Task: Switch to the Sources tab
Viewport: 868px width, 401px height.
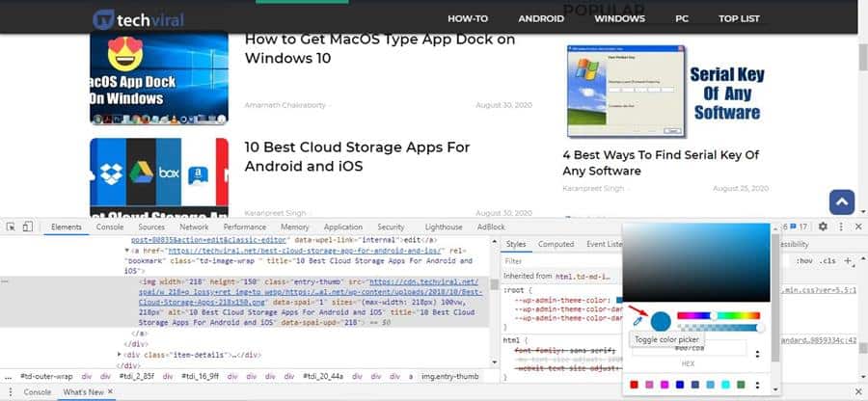Action: tap(151, 227)
